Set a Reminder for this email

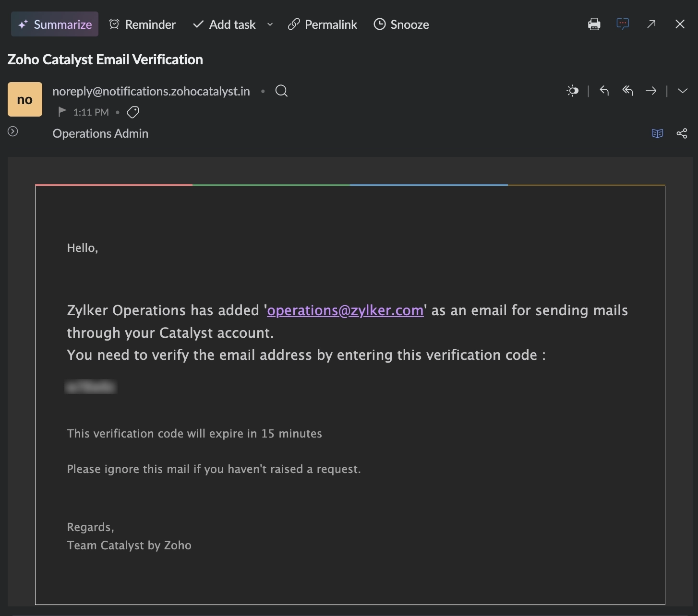[x=142, y=24]
